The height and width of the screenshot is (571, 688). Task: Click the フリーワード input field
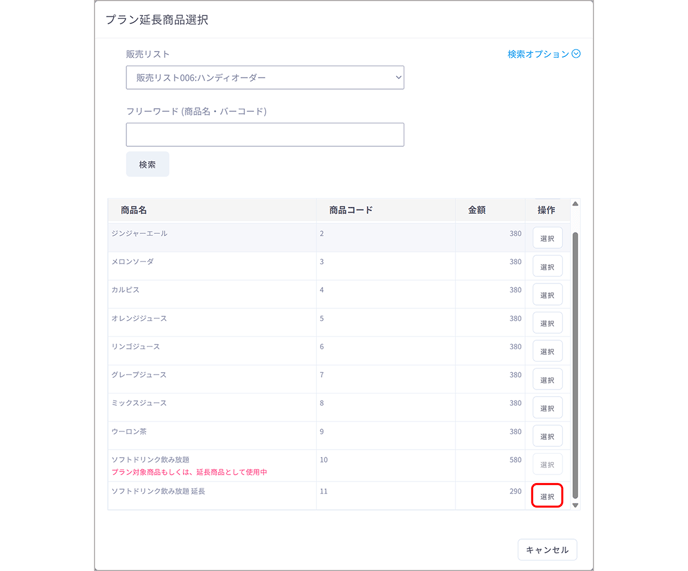tap(265, 134)
